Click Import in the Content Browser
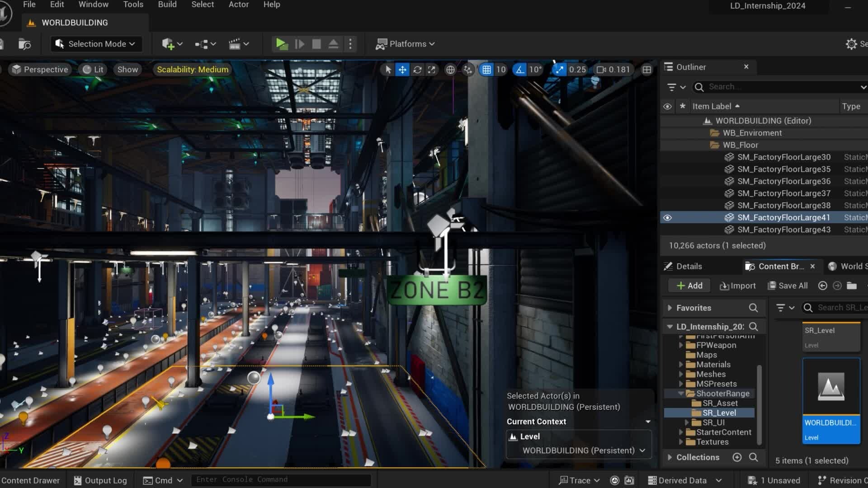The image size is (868, 488). (738, 286)
